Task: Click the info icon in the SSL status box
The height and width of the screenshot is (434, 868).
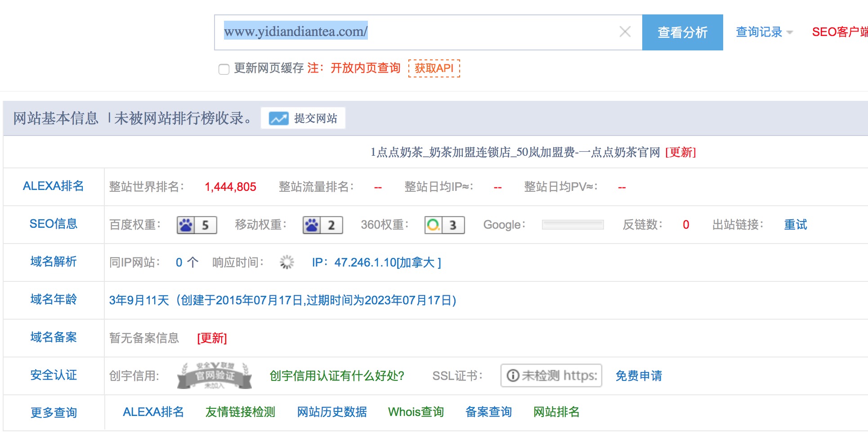Action: click(513, 375)
